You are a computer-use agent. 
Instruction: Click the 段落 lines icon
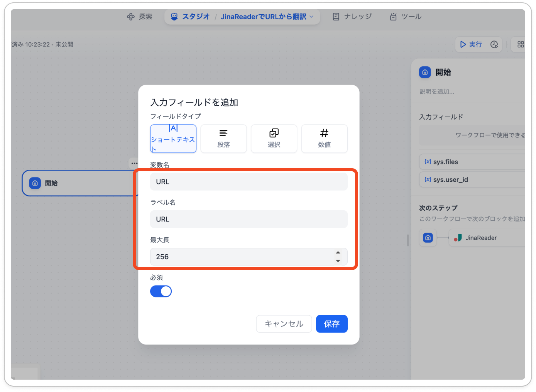tap(223, 133)
